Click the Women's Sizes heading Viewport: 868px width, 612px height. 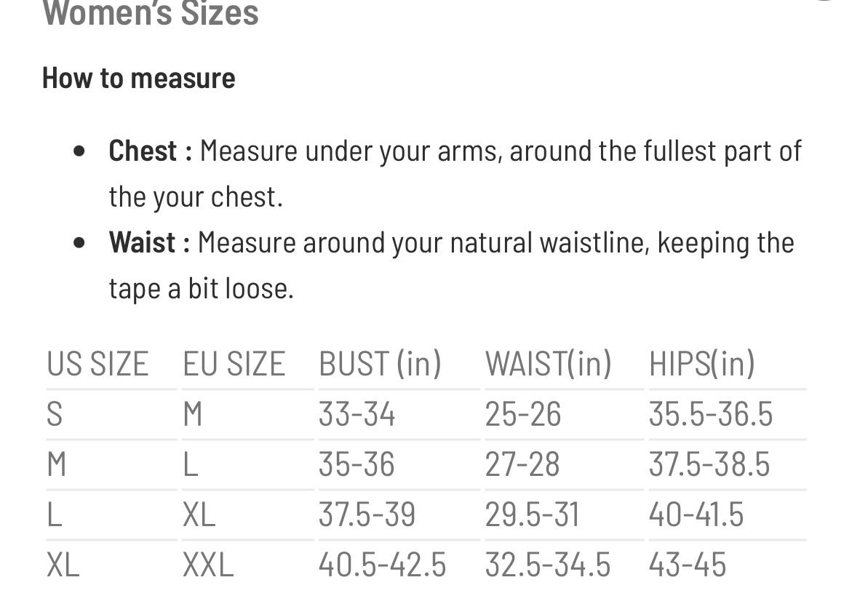pos(151,13)
